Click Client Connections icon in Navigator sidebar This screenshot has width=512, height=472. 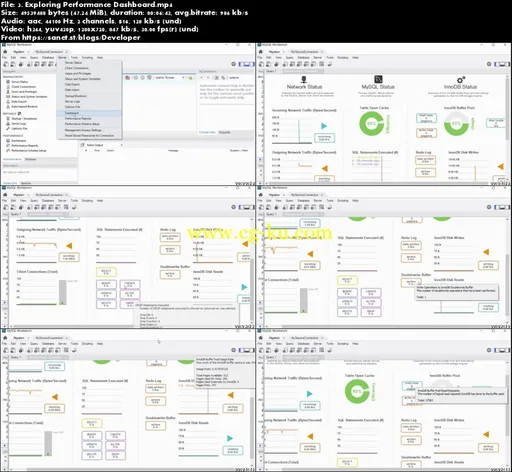tap(8, 87)
